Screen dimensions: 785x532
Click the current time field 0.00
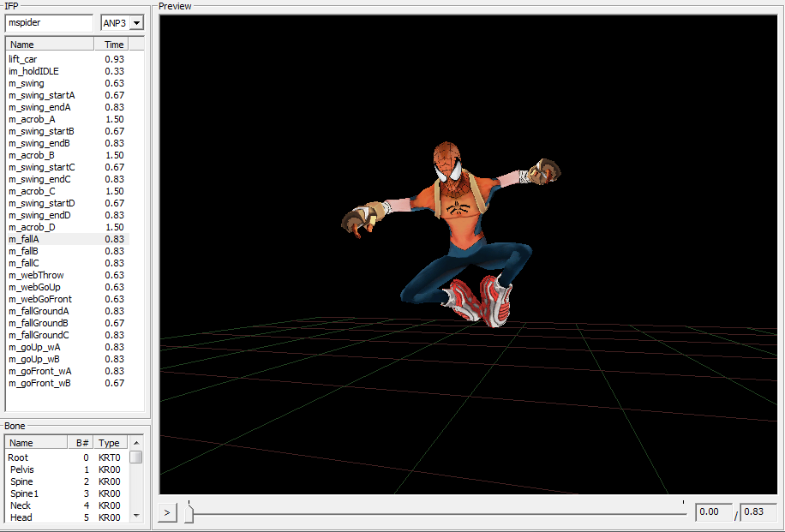tap(714, 512)
